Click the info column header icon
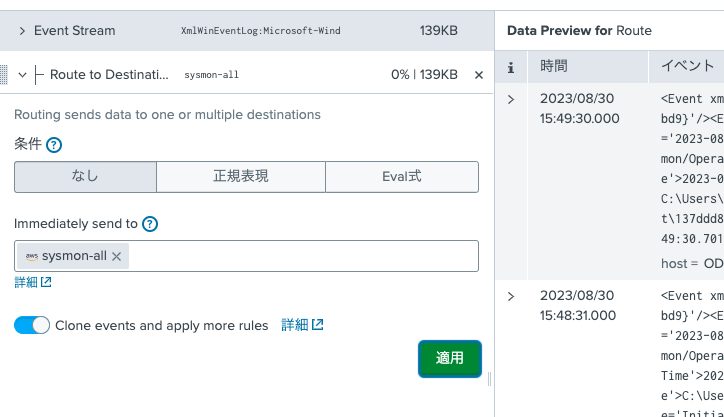The image size is (724, 417). point(511,67)
